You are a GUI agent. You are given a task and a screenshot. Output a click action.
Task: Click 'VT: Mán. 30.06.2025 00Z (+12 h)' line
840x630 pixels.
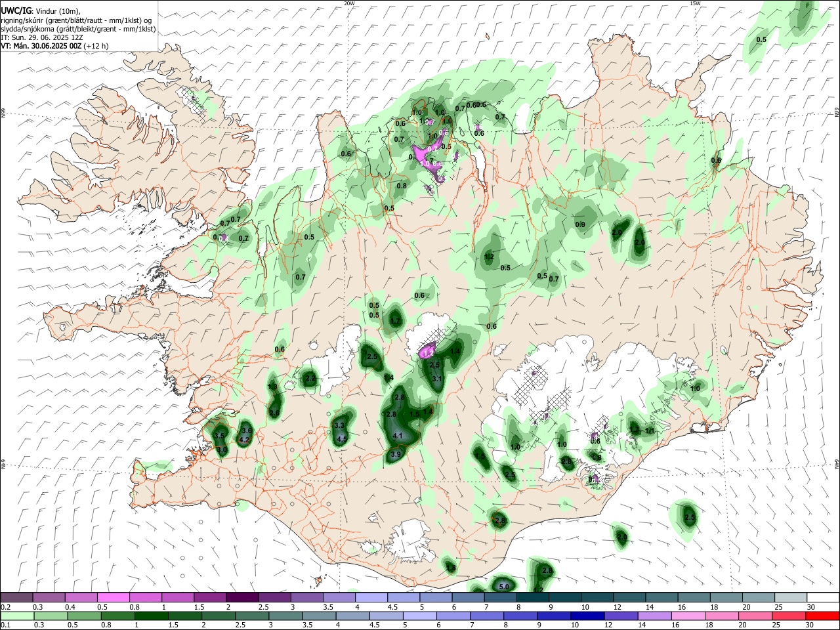(54, 46)
